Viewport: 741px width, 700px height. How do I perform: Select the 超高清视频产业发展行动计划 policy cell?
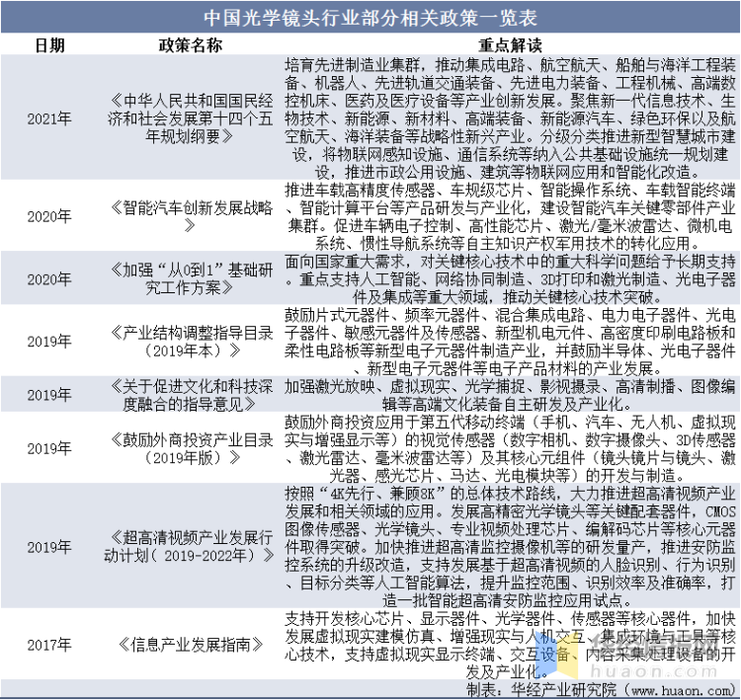[x=189, y=546]
